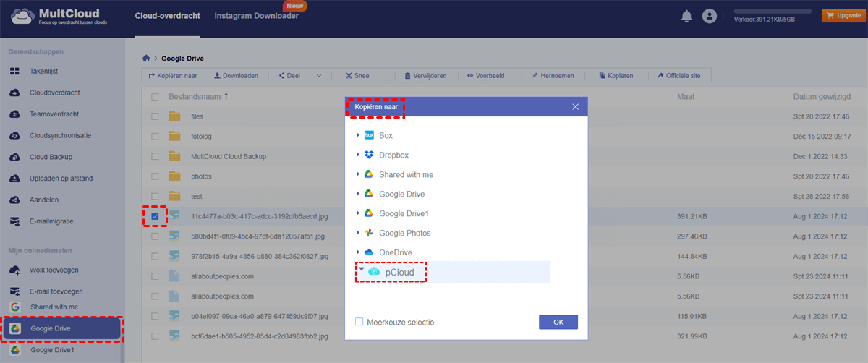Click the Verwijderen toolbar button
Image resolution: width=868 pixels, height=363 pixels.
pos(425,75)
